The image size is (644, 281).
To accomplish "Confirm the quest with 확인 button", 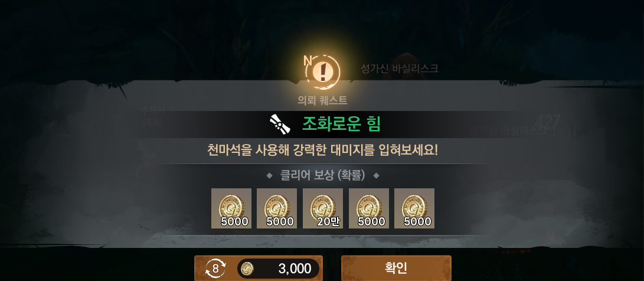I will point(396,268).
